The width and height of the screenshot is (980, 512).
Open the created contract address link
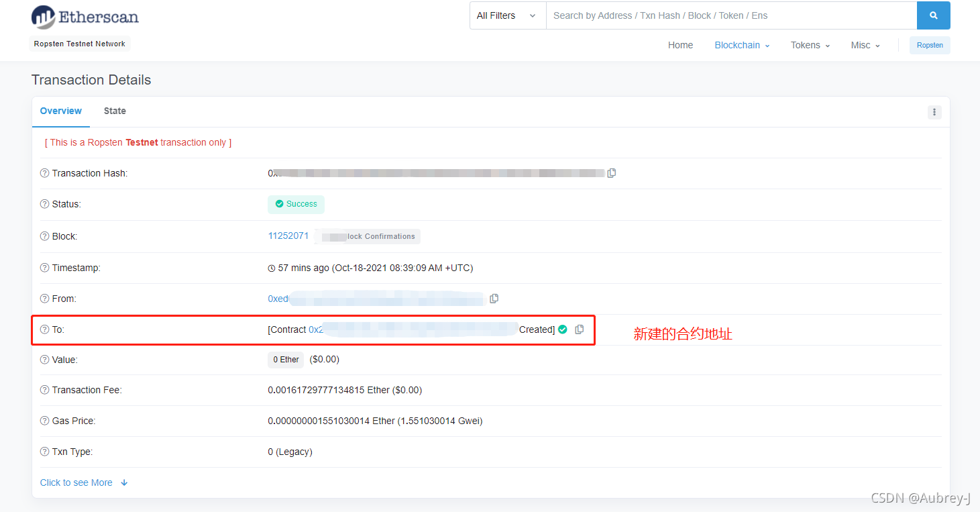pyautogui.click(x=413, y=329)
